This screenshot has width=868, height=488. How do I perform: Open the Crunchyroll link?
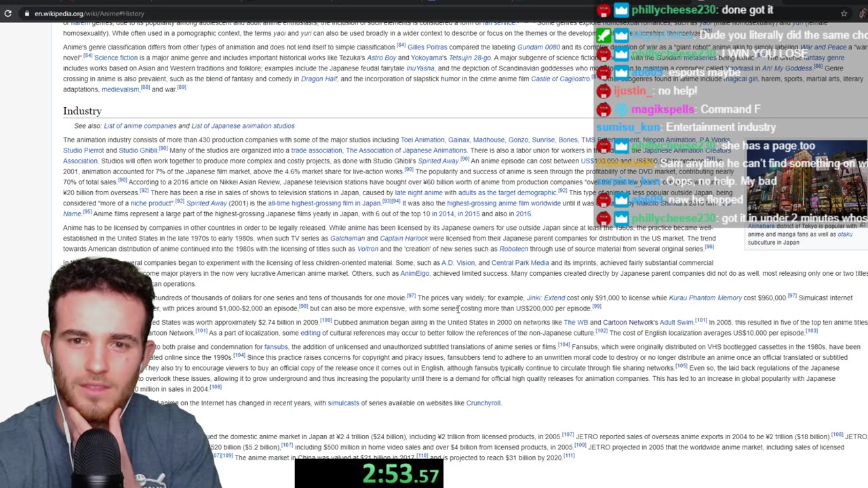click(x=483, y=403)
